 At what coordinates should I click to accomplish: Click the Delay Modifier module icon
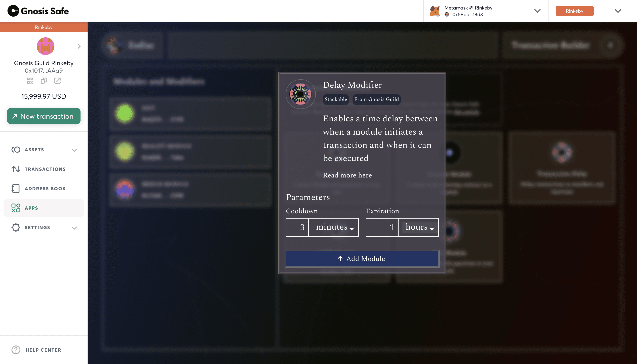[300, 93]
